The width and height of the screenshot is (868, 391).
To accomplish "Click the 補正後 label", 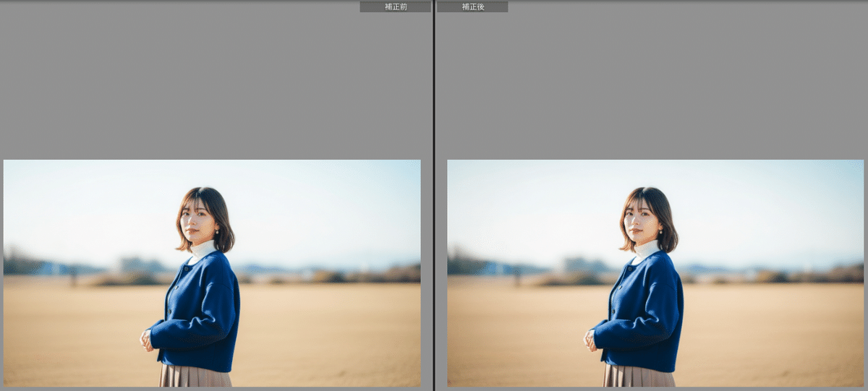I will pos(472,7).
